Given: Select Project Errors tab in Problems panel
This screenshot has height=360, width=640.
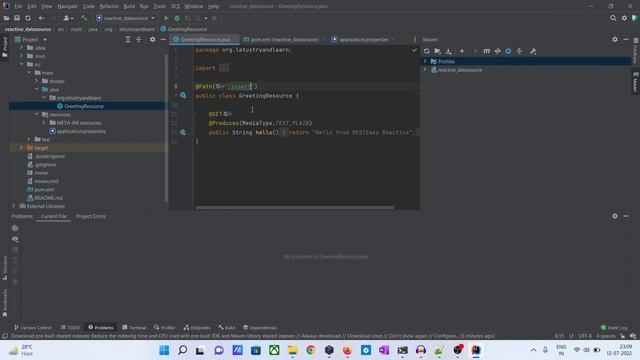Looking at the screenshot, I should tap(91, 216).
